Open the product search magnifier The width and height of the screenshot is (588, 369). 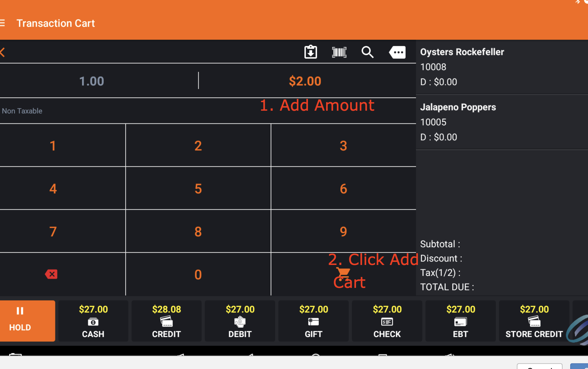coord(367,52)
